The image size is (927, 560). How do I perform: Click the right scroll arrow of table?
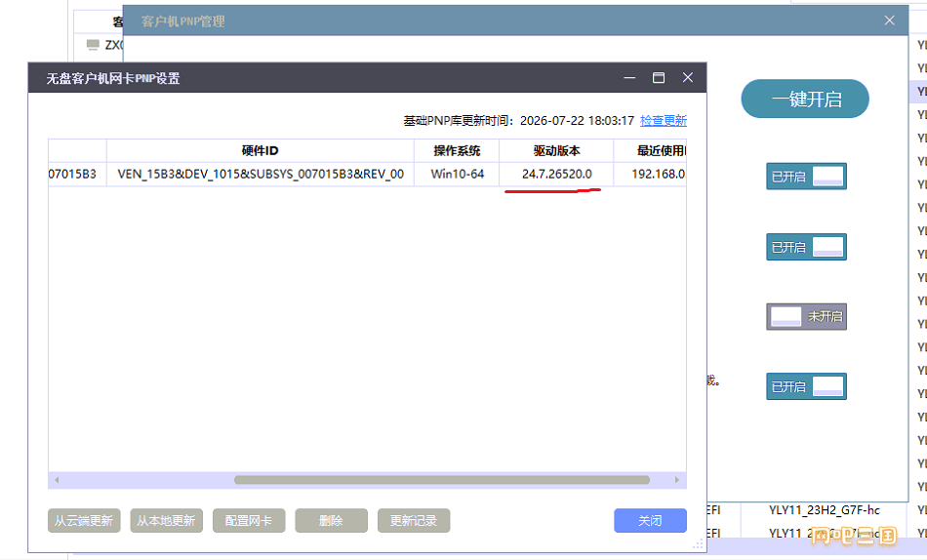677,480
